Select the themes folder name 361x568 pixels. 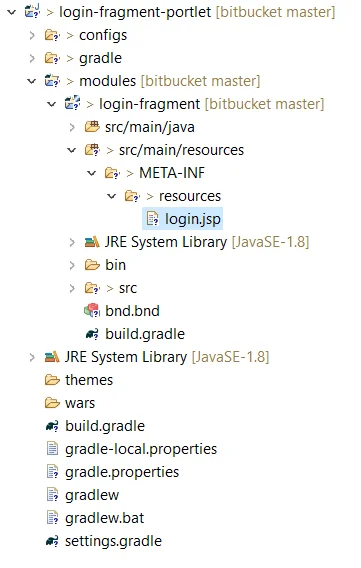pyautogui.click(x=89, y=380)
